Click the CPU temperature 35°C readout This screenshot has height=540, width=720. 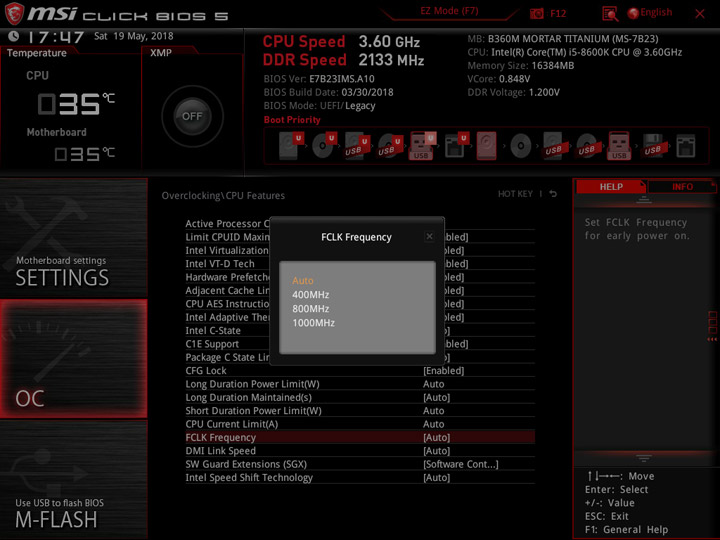pyautogui.click(x=76, y=104)
